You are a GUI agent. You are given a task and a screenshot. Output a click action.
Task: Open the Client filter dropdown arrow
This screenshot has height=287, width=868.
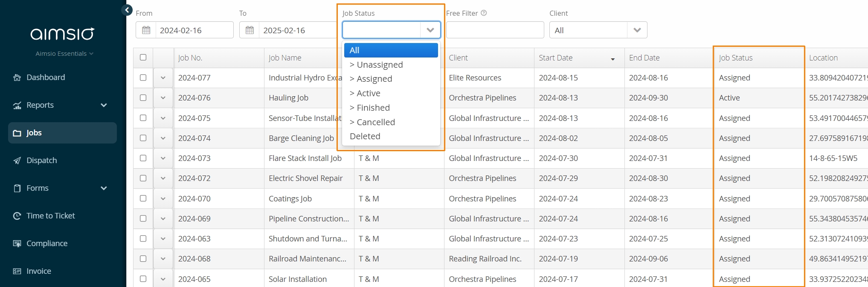(x=637, y=30)
